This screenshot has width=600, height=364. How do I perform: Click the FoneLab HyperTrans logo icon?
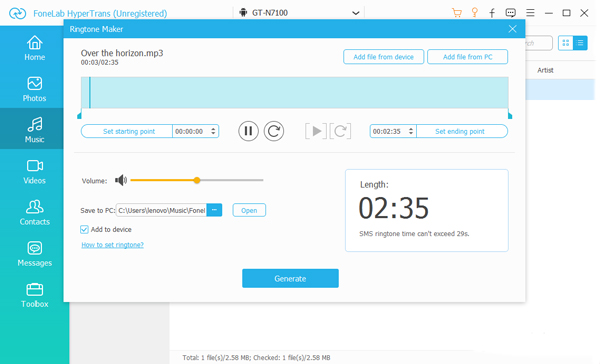click(x=17, y=13)
